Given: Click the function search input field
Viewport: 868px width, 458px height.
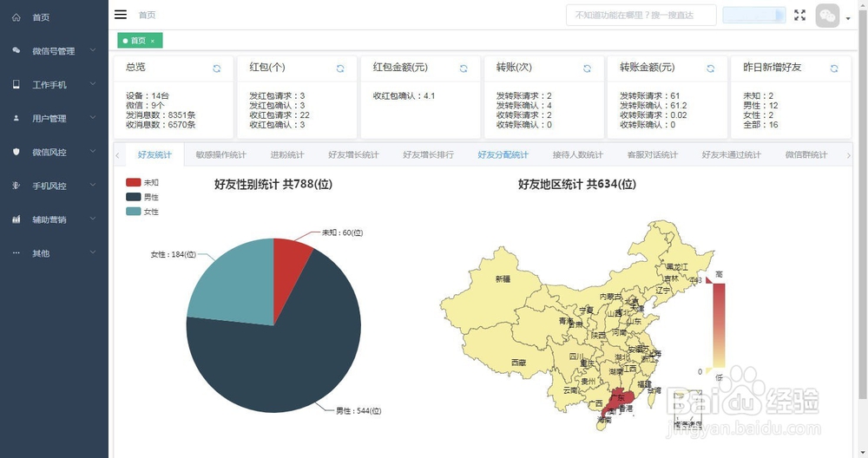Looking at the screenshot, I should click(x=641, y=15).
